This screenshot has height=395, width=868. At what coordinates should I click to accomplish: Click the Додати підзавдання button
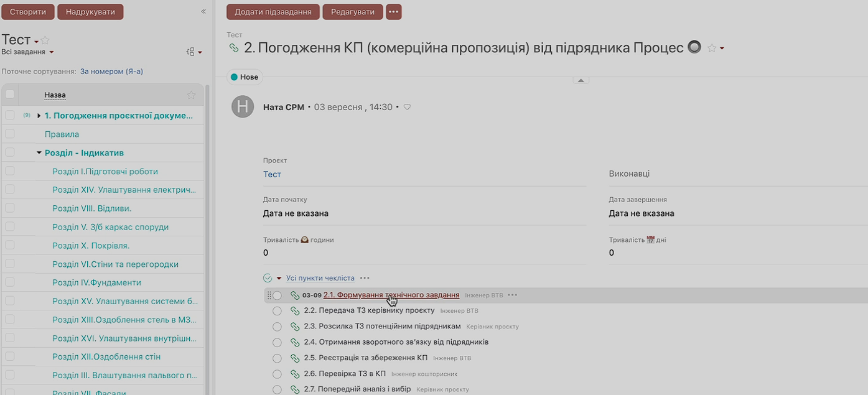tap(273, 12)
